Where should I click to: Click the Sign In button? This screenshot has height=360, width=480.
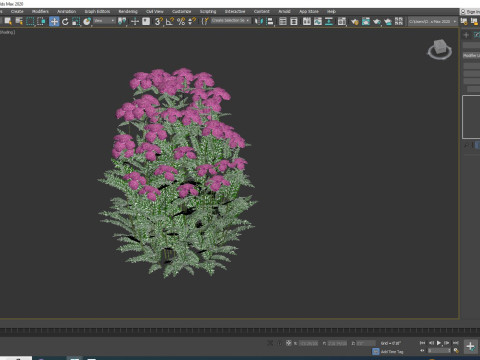(470, 12)
